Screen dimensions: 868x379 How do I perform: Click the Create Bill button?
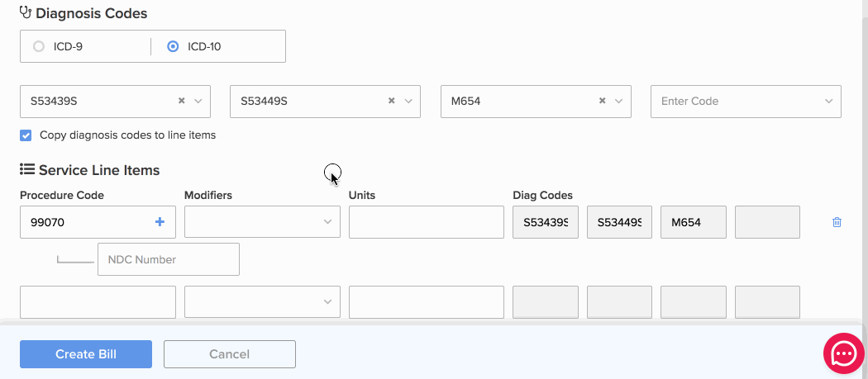pos(86,354)
